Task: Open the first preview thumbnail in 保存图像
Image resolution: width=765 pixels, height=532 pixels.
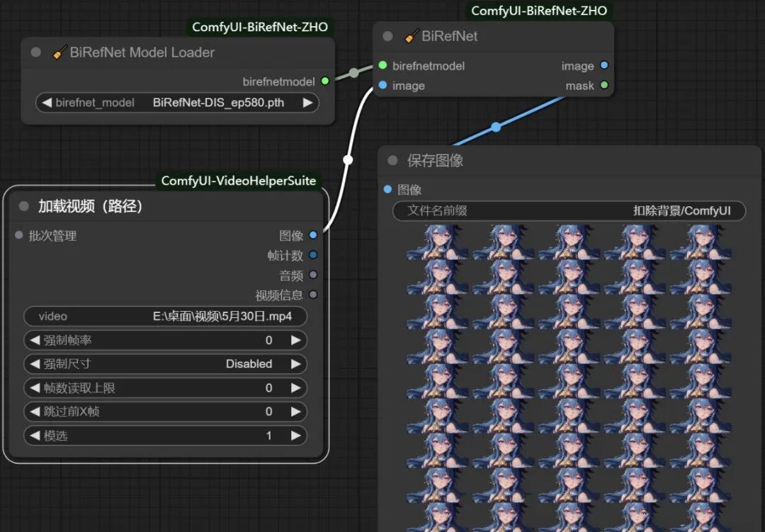Action: (x=437, y=242)
